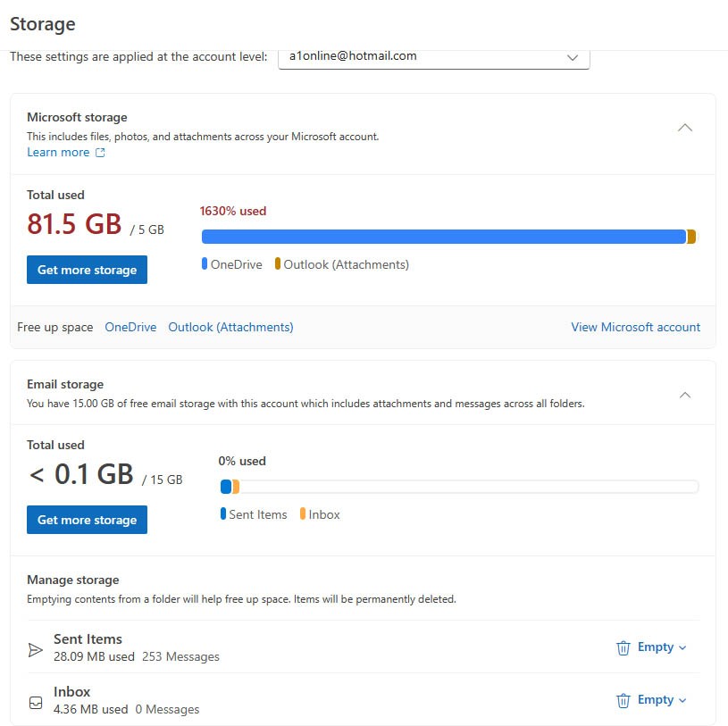728x726 pixels.
Task: Click the blue Sent Items legend marker
Action: 223,514
